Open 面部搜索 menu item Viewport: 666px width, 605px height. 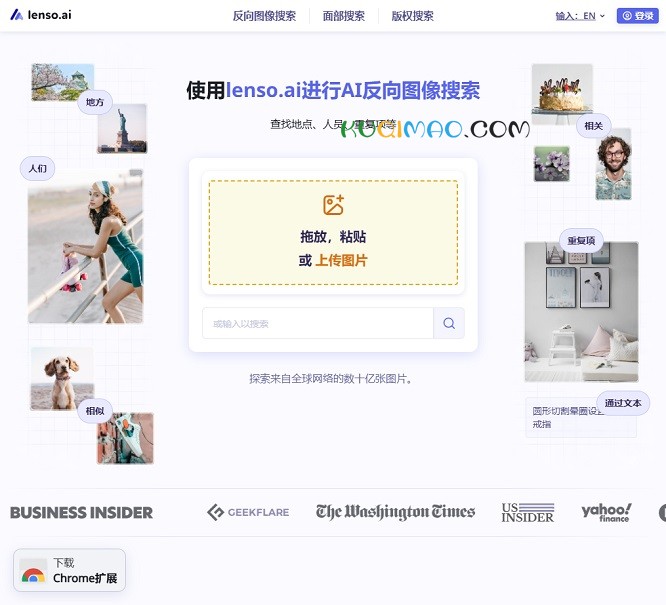click(x=344, y=16)
